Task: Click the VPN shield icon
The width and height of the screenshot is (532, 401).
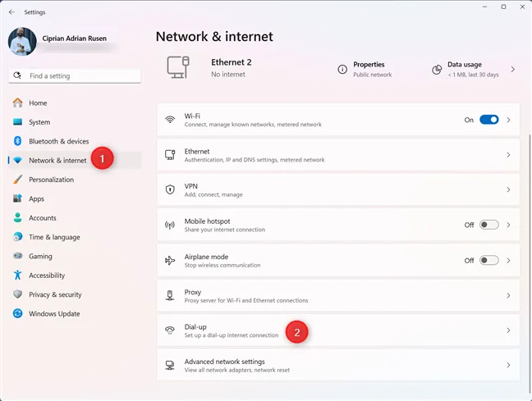Action: coord(170,189)
